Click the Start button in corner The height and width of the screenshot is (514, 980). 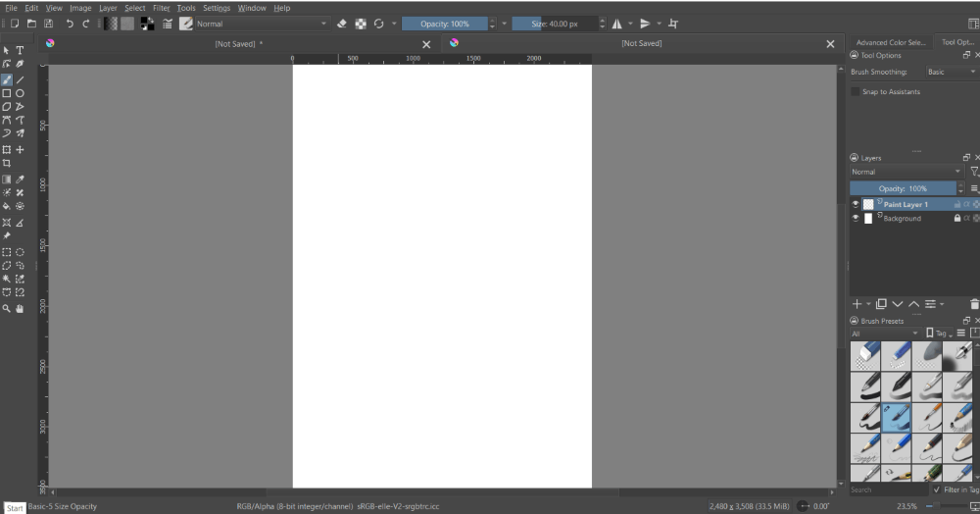(15, 508)
